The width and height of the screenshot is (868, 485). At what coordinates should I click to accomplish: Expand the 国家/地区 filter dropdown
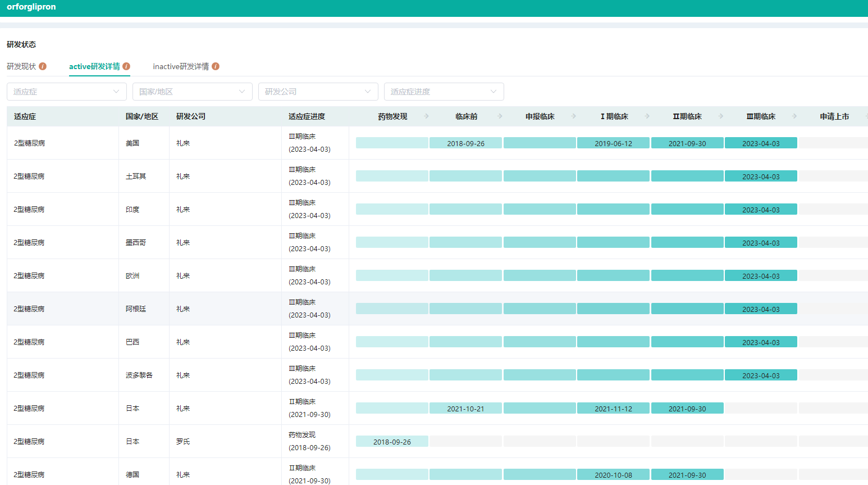(x=192, y=92)
